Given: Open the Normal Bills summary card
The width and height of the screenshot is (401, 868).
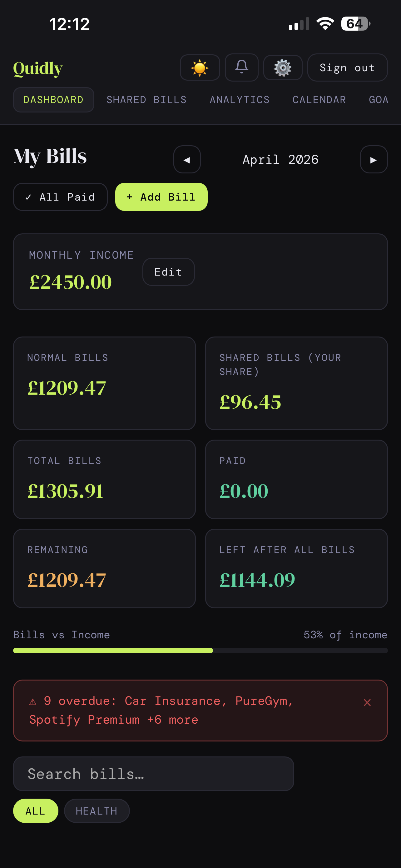Looking at the screenshot, I should pos(104,383).
